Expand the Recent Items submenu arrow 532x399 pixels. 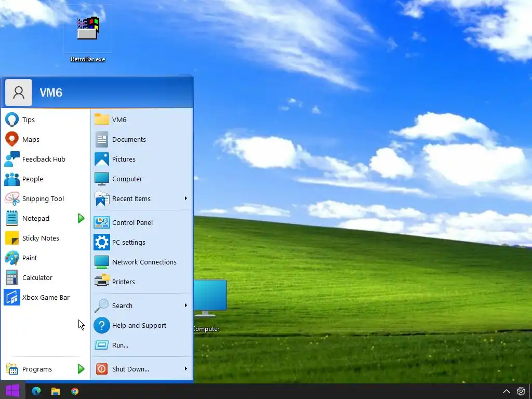pyautogui.click(x=185, y=198)
